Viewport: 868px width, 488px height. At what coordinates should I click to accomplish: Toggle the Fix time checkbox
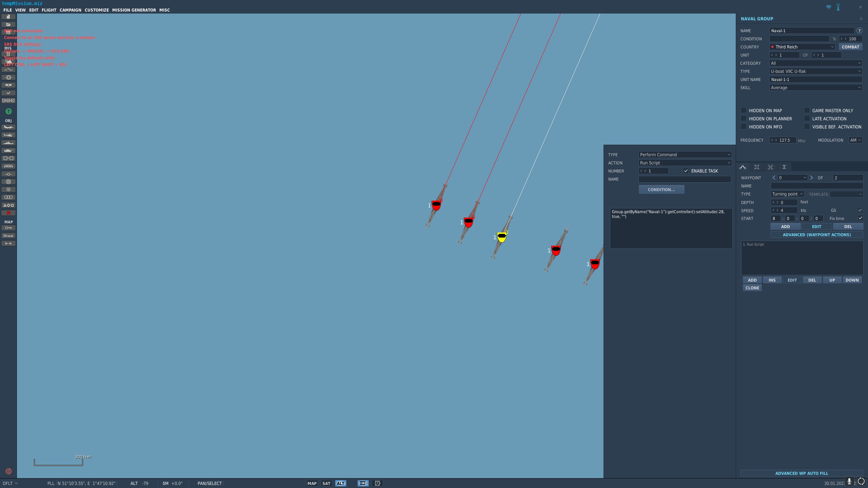pos(860,218)
